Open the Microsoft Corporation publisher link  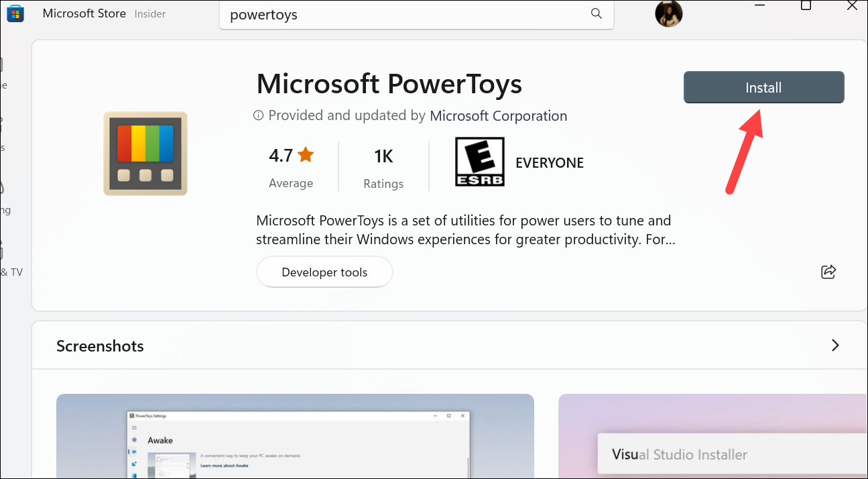tap(498, 116)
